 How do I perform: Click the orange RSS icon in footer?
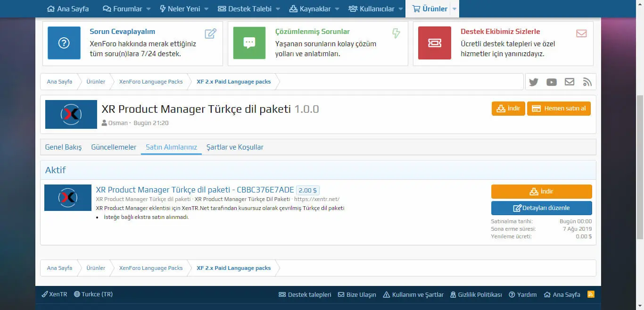pyautogui.click(x=591, y=294)
